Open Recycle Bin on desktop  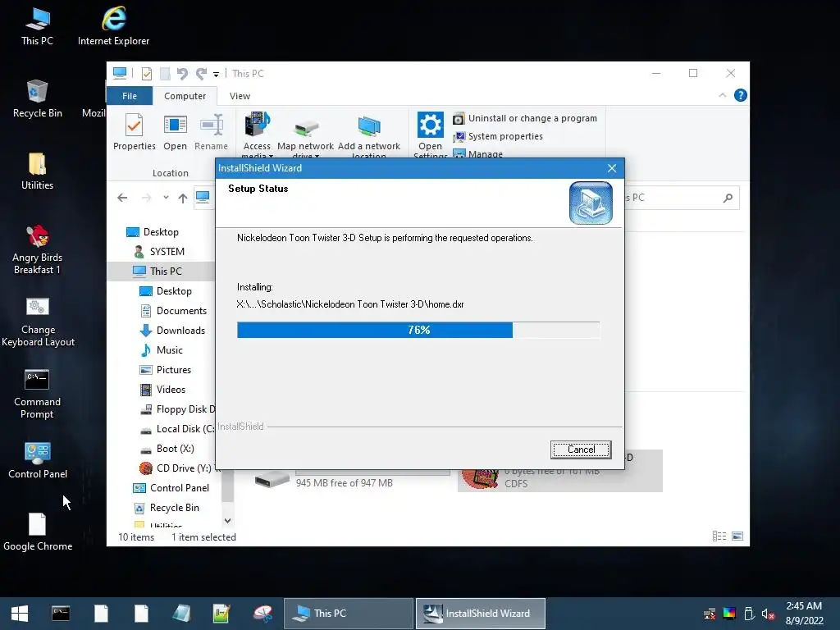(38, 99)
